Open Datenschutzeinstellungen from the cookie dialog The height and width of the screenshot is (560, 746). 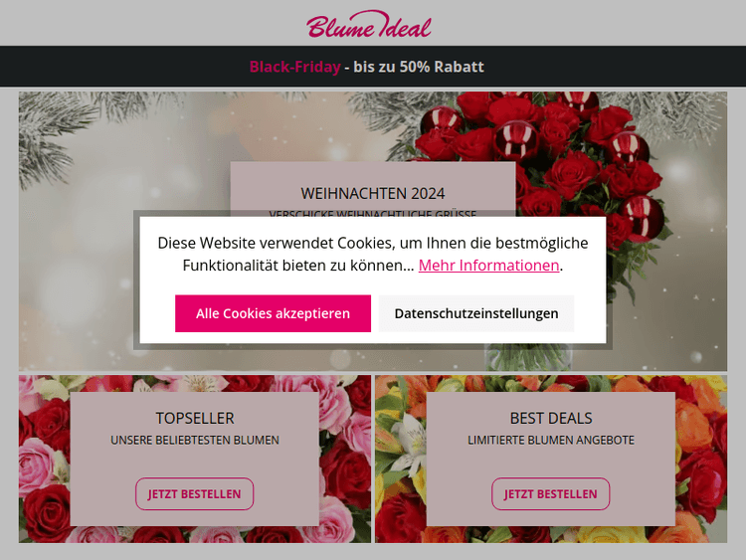[476, 313]
